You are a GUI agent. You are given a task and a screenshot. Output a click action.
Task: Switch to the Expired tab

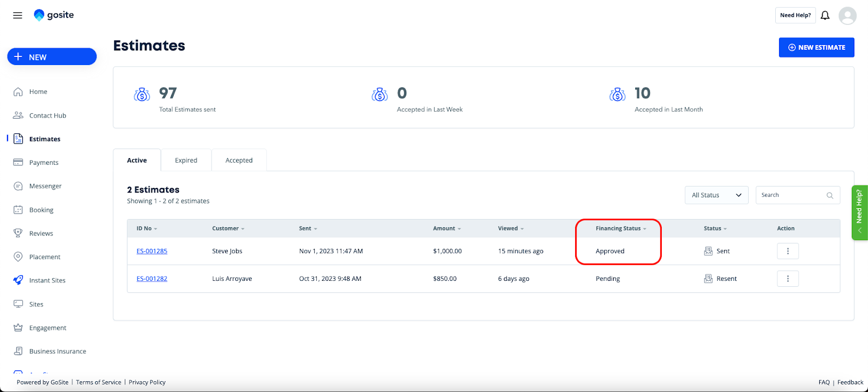(186, 160)
